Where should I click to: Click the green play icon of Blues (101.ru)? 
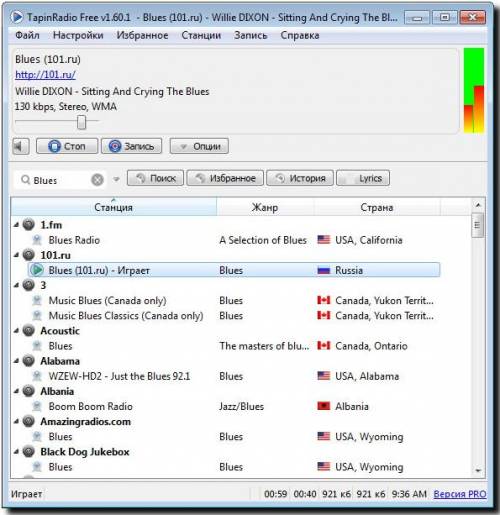click(37, 270)
